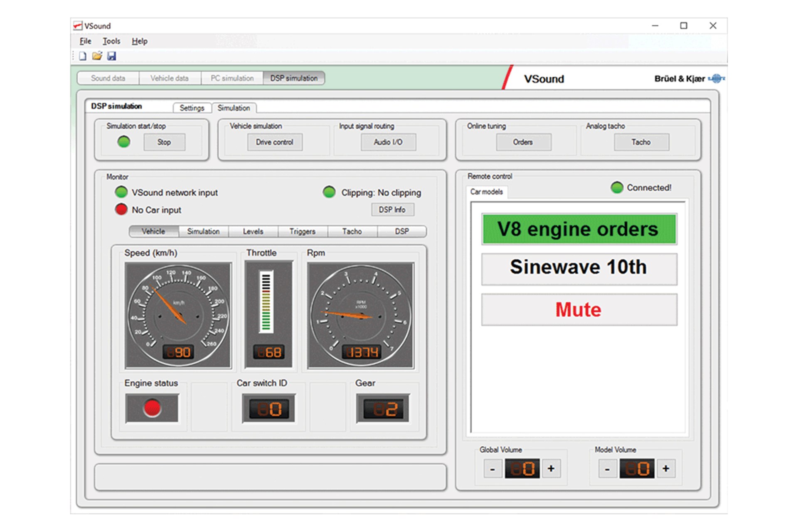
Task: Click the Speed gauge dial
Action: 178,315
